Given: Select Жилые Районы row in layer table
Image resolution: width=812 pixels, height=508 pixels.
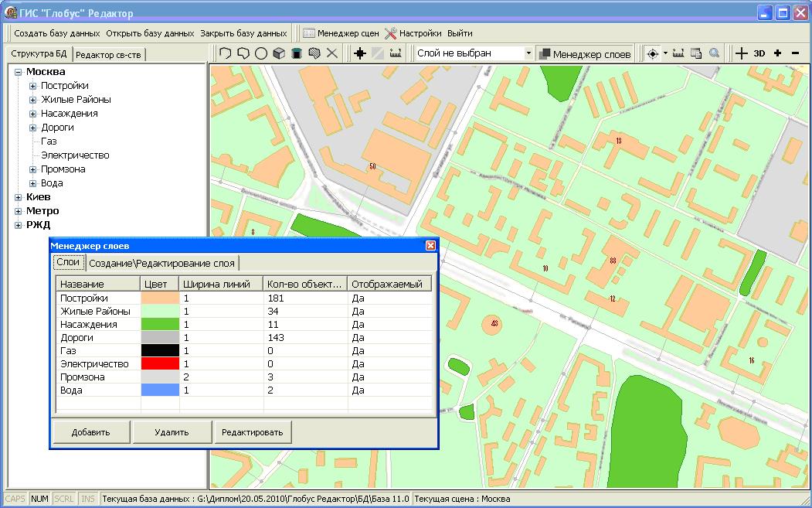Looking at the screenshot, I should [244, 311].
